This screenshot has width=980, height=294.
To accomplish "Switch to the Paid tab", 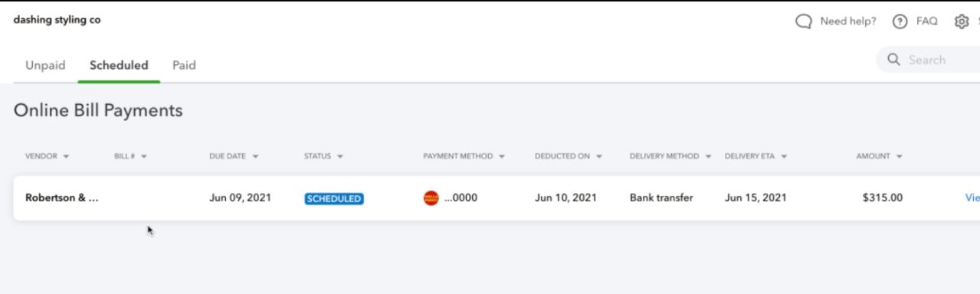I will [184, 65].
